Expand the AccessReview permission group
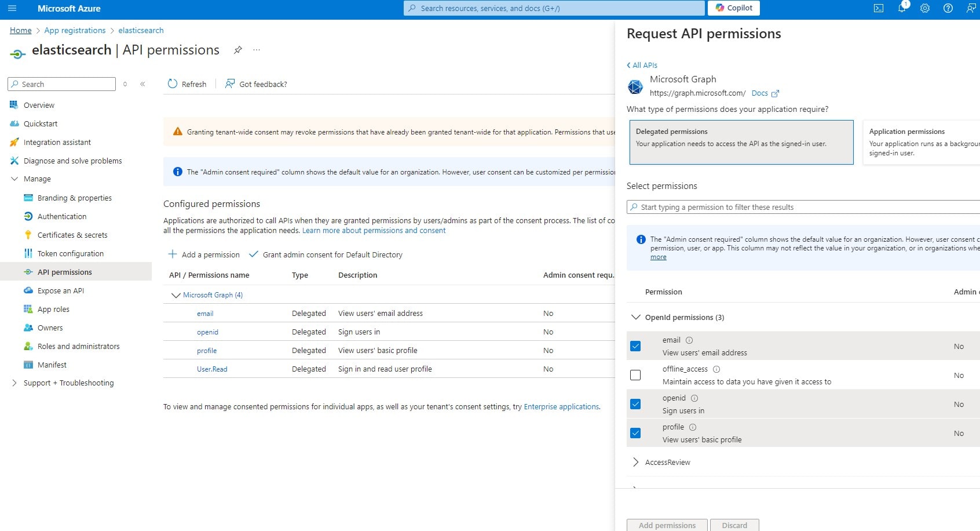980x531 pixels. pos(635,462)
